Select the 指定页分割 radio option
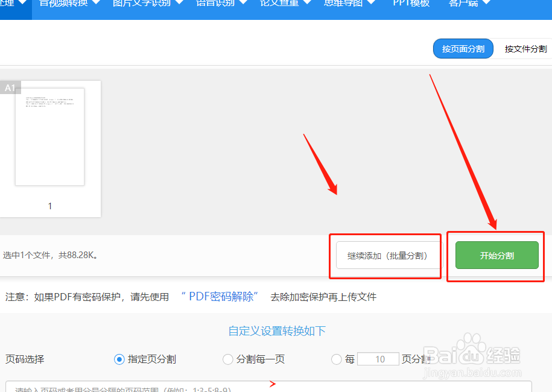552x392 pixels. click(118, 359)
